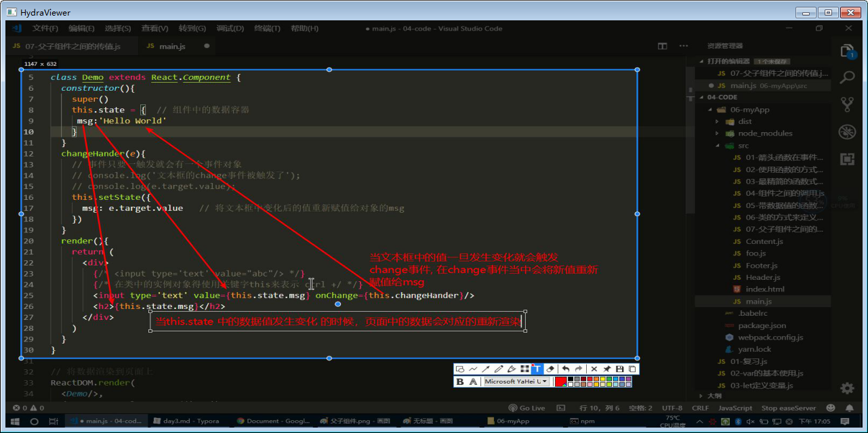Toggle the text annotation tool
Viewport: 868px width, 433px height.
(537, 369)
